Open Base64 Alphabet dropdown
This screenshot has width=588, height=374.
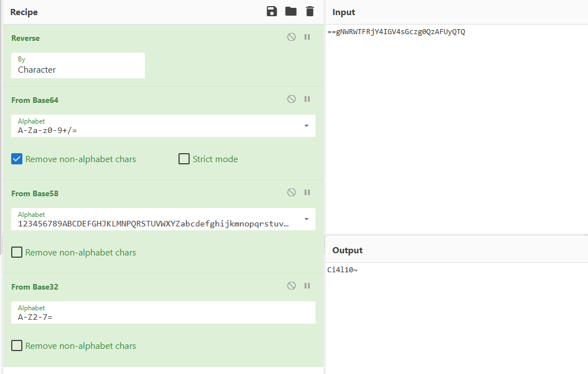306,126
